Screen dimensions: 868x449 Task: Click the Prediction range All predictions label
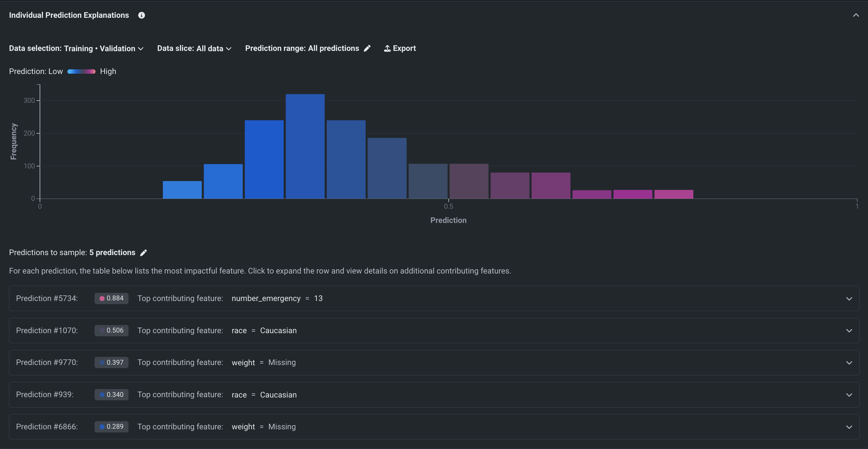[302, 48]
